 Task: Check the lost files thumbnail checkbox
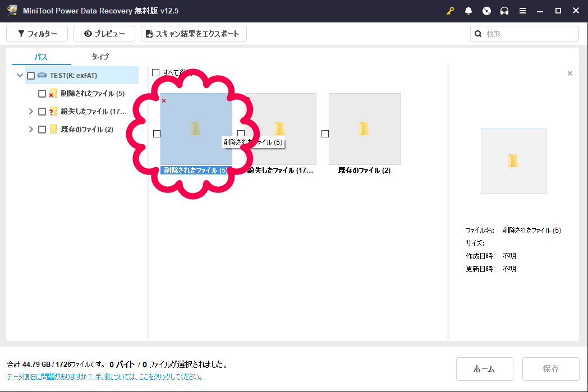[241, 134]
